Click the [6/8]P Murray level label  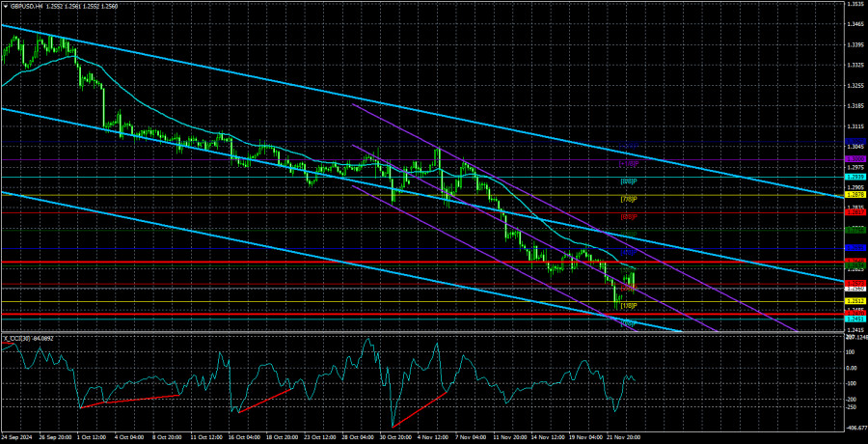tap(628, 216)
